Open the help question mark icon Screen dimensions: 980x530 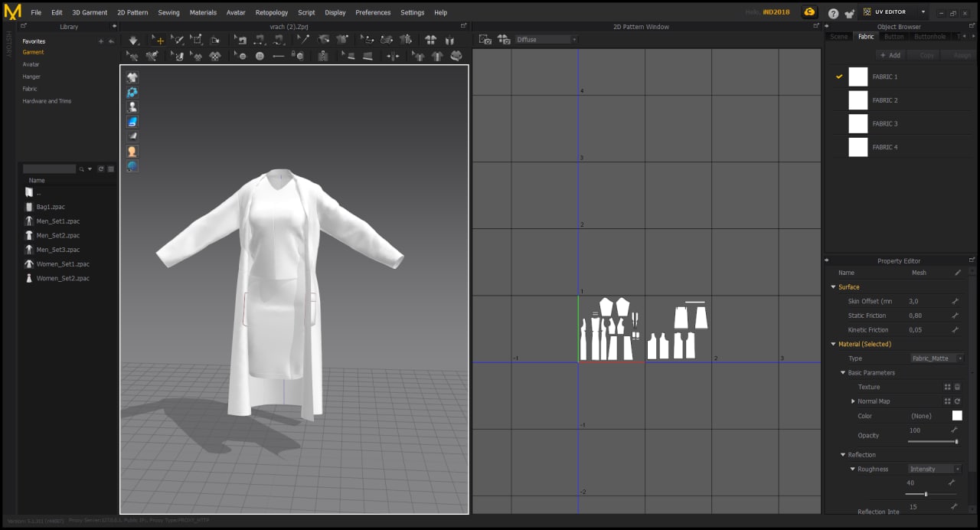click(x=833, y=13)
